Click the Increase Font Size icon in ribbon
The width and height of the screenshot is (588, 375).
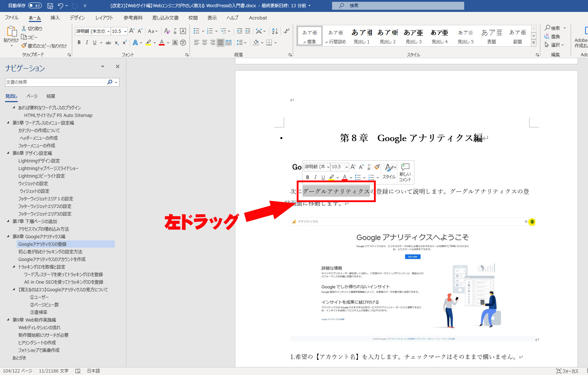(x=132, y=31)
